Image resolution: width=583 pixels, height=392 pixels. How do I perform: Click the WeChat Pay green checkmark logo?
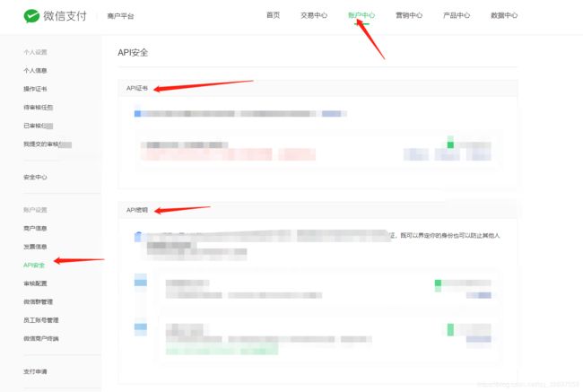point(31,15)
